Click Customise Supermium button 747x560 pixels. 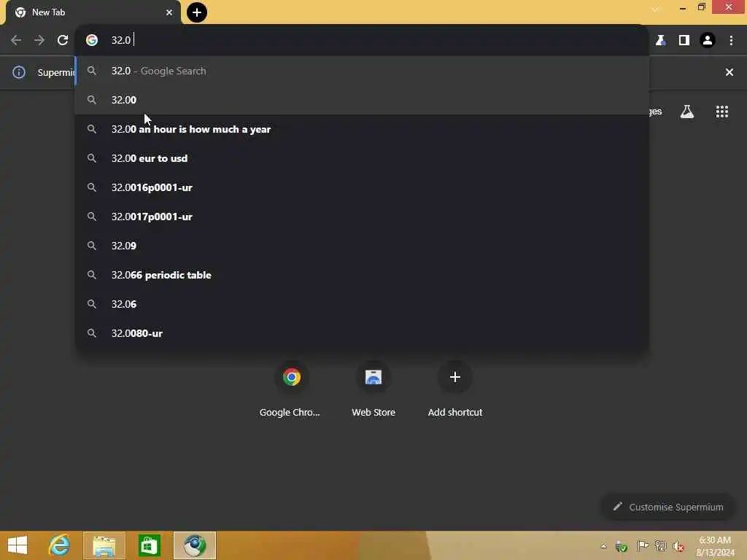[x=668, y=507]
